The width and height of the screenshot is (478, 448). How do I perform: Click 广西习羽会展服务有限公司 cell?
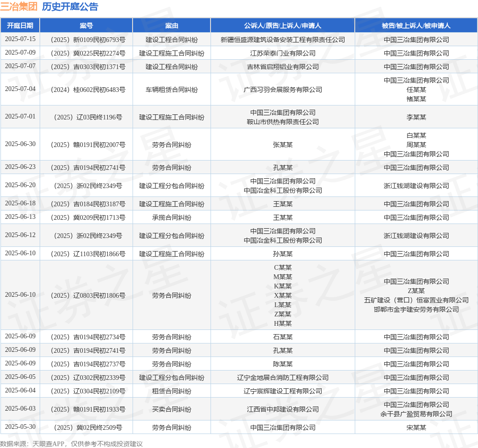[282, 90]
